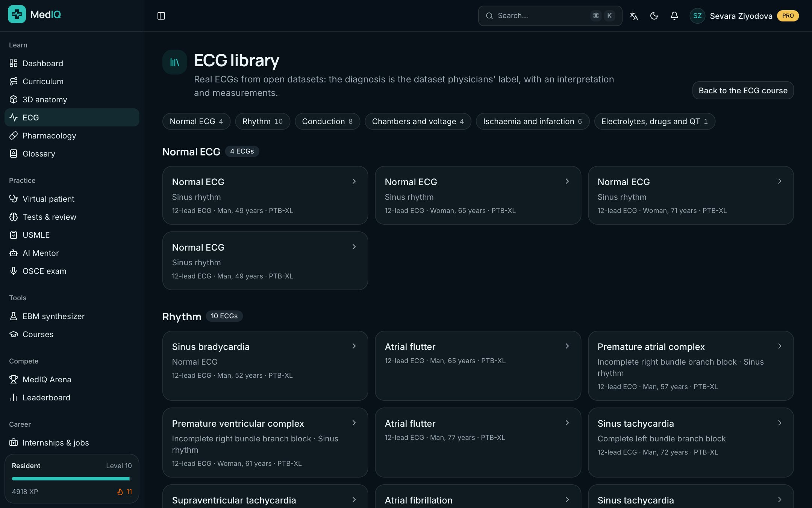Open Atrial flutter Man 65 years chevron
The width and height of the screenshot is (812, 508).
[567, 346]
